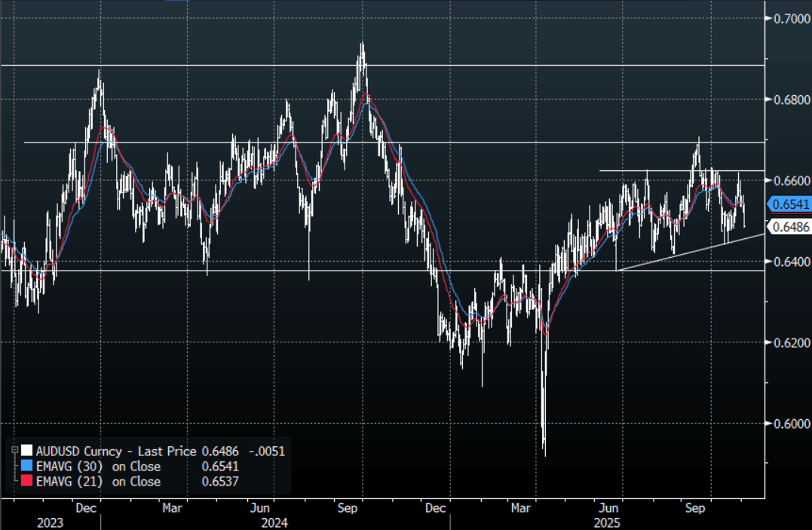Viewport: 812px width, 530px height.
Task: Click the red EMAVG (21) color swatch
Action: click(28, 481)
